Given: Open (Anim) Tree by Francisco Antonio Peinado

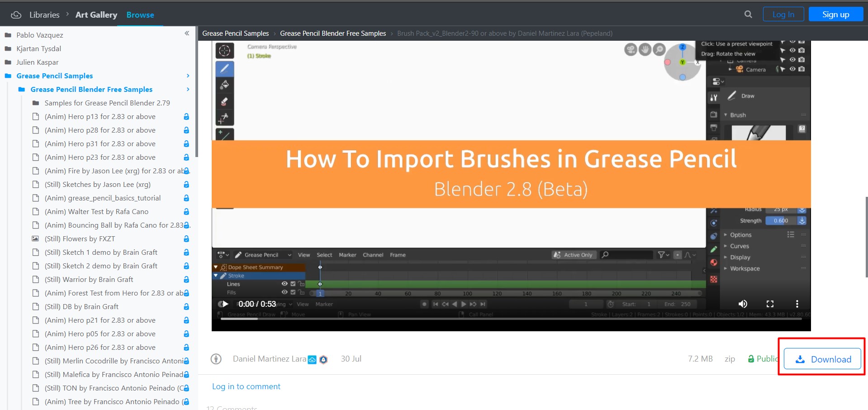Looking at the screenshot, I should 114,401.
